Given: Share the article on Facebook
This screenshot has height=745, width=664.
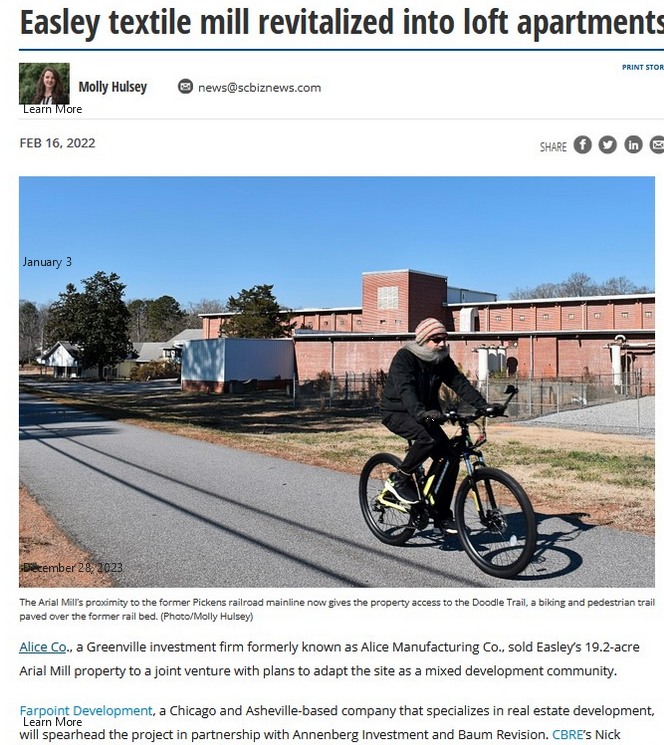Looking at the screenshot, I should coord(582,144).
